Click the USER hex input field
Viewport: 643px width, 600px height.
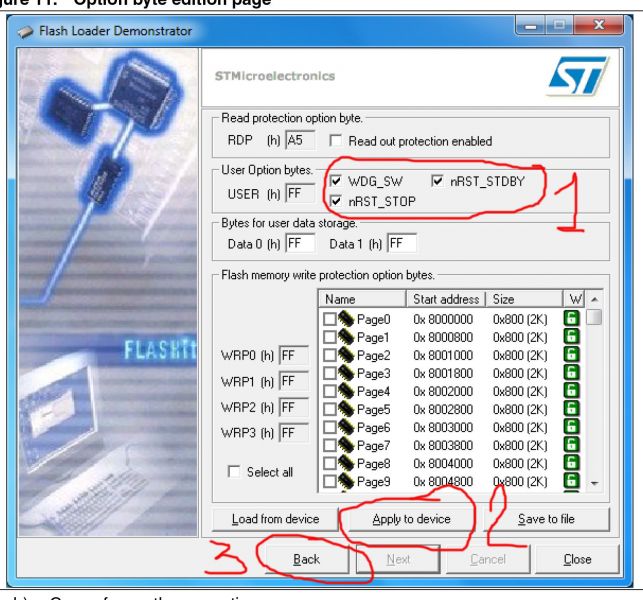tap(300, 193)
